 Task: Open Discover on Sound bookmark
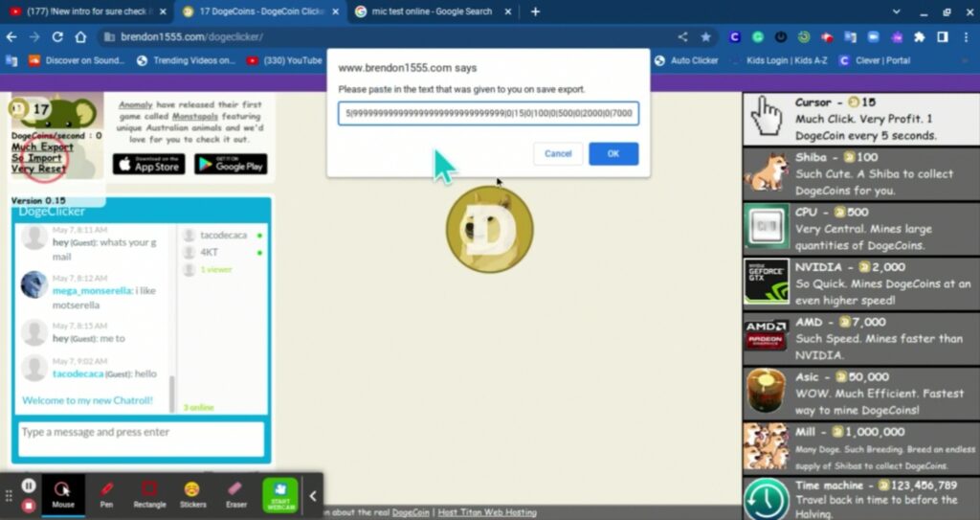(77, 60)
